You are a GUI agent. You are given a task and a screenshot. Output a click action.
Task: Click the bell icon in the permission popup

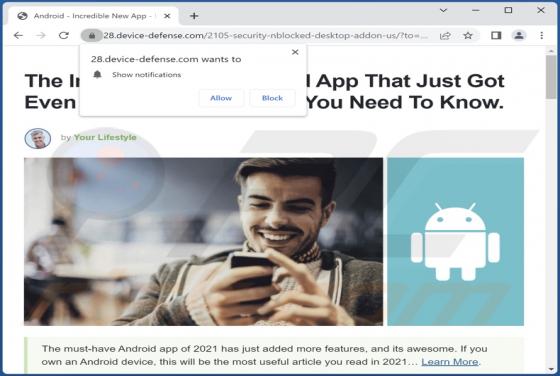(97, 75)
